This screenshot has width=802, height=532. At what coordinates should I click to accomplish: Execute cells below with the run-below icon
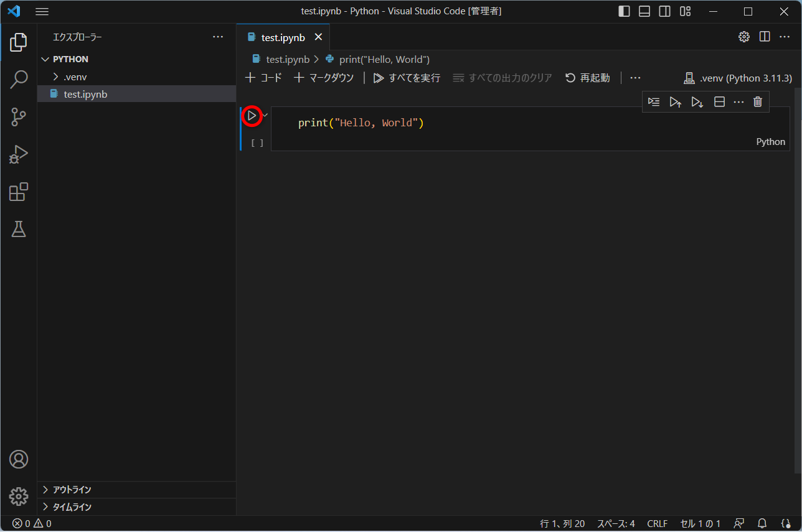tap(697, 101)
